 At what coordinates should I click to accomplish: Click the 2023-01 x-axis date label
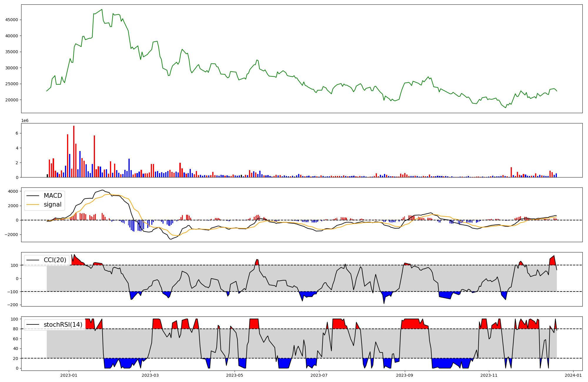(69, 375)
